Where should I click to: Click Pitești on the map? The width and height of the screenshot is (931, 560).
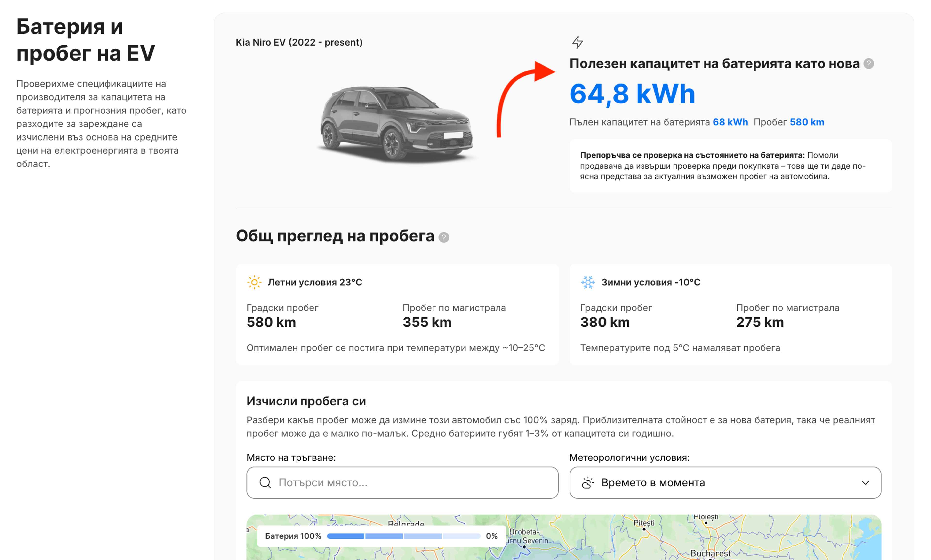644,523
